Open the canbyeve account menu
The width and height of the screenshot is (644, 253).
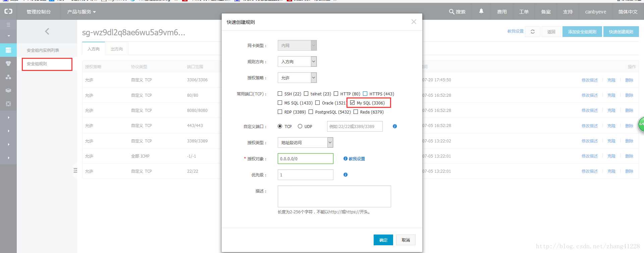pyautogui.click(x=596, y=12)
